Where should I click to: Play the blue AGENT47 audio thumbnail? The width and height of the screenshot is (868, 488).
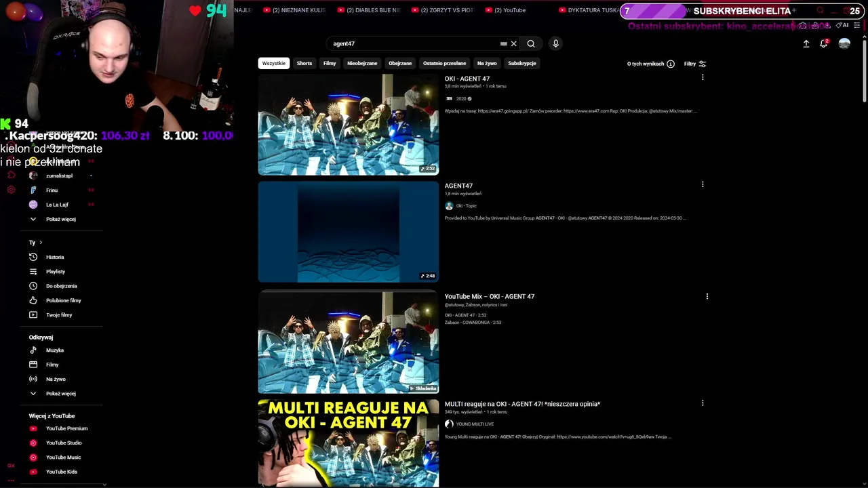tap(349, 231)
